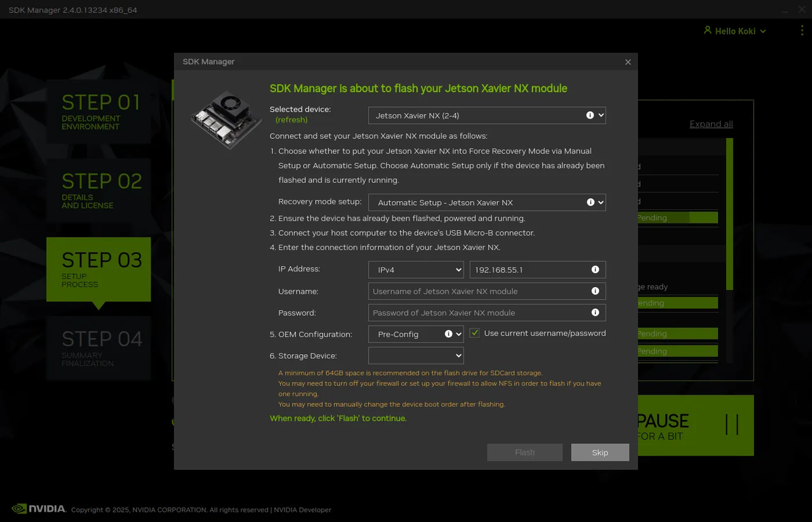Click info icon in OEM Configuration dropdown

click(x=449, y=334)
